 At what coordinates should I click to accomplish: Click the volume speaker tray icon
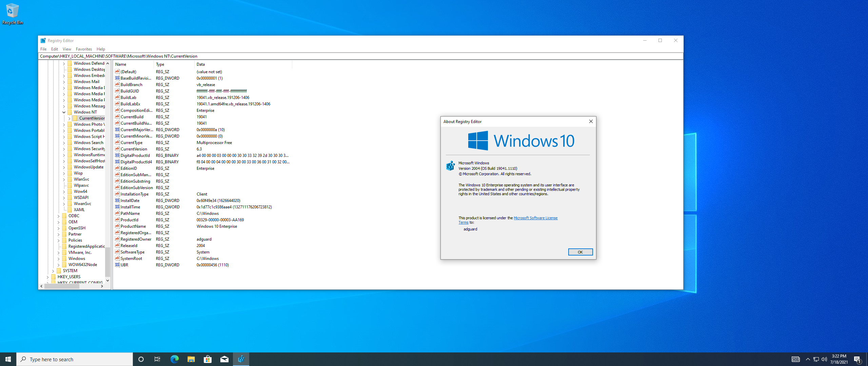[824, 359]
